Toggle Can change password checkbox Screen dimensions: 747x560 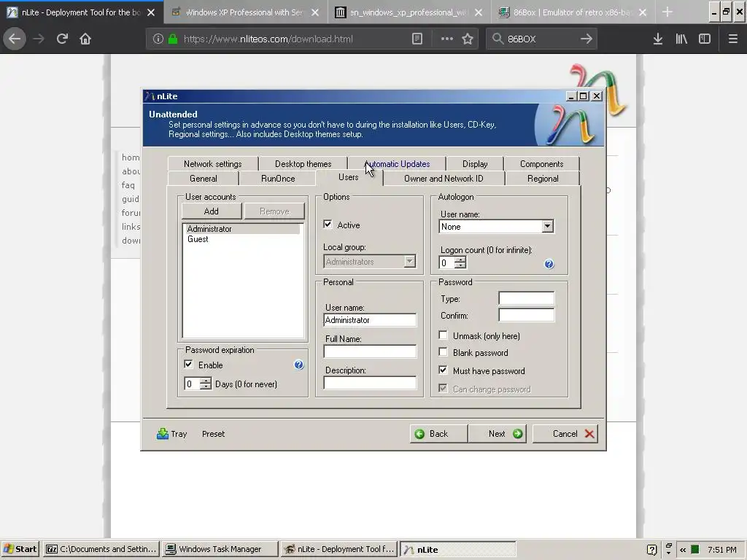[x=443, y=389]
